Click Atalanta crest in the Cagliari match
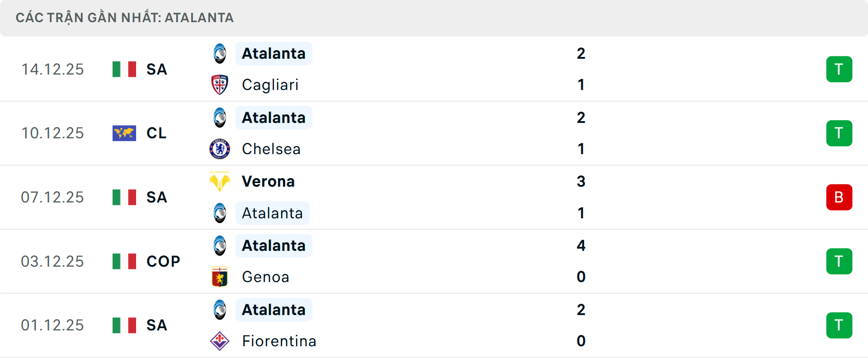The height and width of the screenshot is (358, 868). click(x=220, y=54)
